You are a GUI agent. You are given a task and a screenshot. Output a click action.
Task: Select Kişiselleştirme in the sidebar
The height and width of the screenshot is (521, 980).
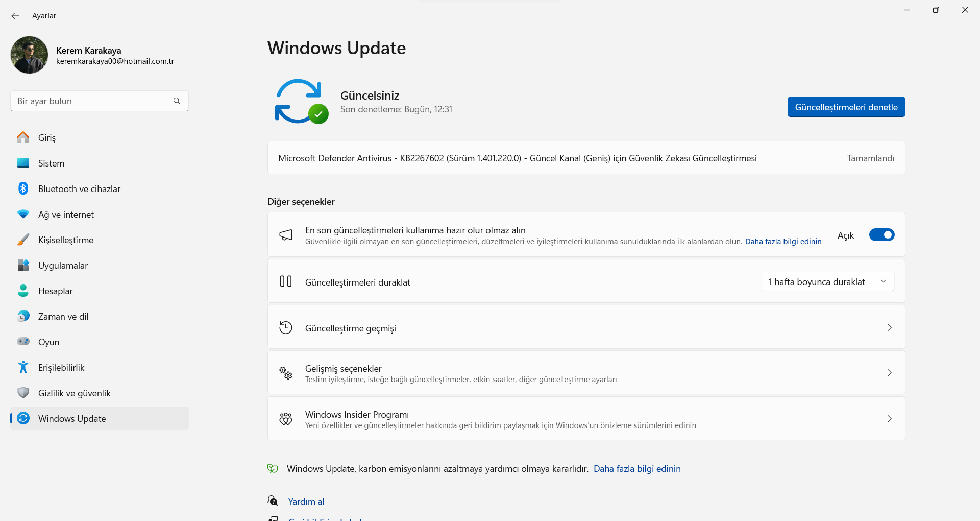tap(100, 240)
